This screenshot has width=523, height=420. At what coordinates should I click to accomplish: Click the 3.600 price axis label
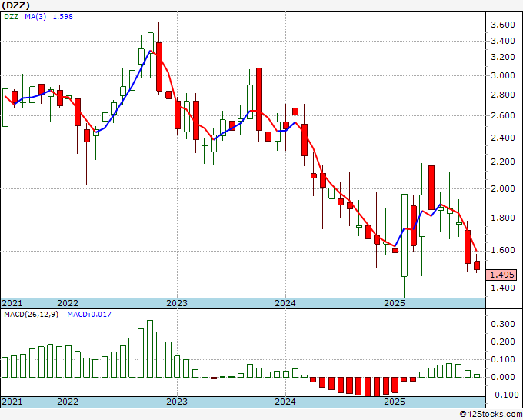click(x=503, y=25)
